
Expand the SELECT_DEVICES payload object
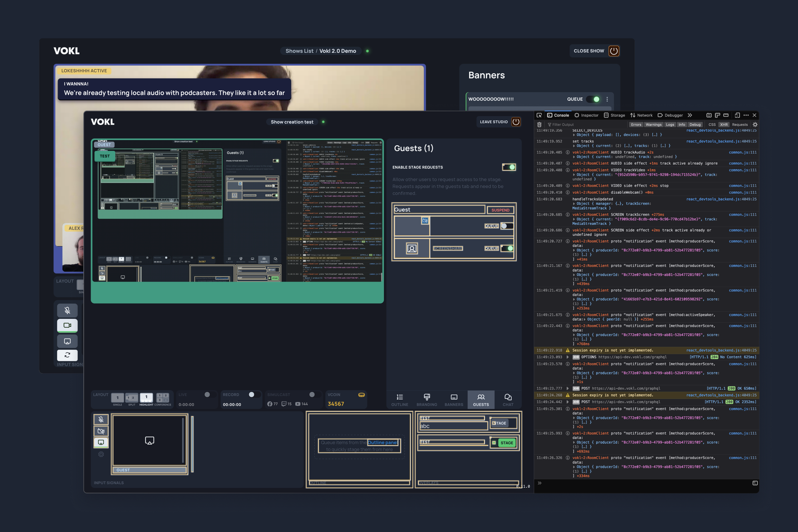[574, 135]
